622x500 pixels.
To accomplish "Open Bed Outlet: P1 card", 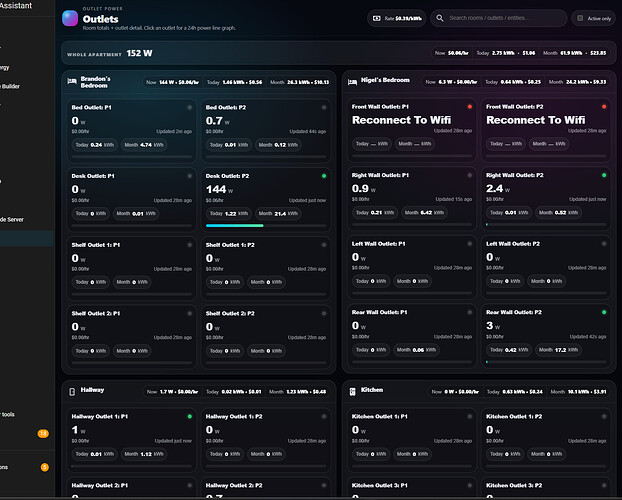I will pos(131,131).
